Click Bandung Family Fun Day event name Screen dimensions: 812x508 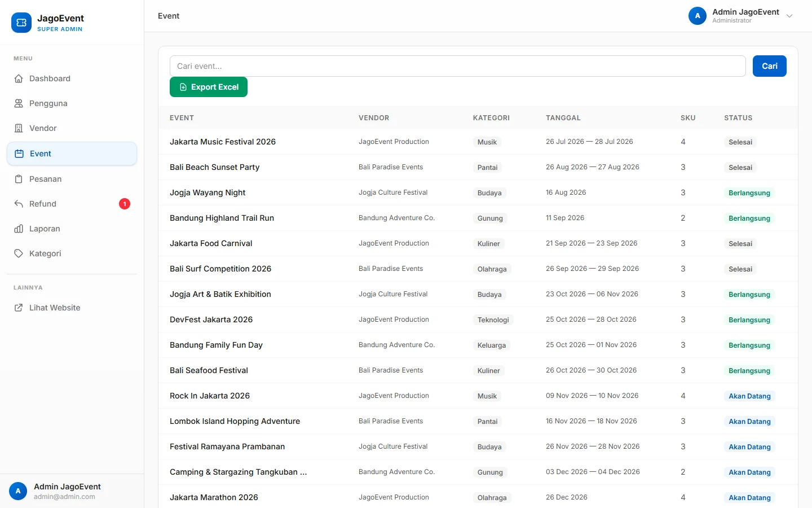(216, 345)
